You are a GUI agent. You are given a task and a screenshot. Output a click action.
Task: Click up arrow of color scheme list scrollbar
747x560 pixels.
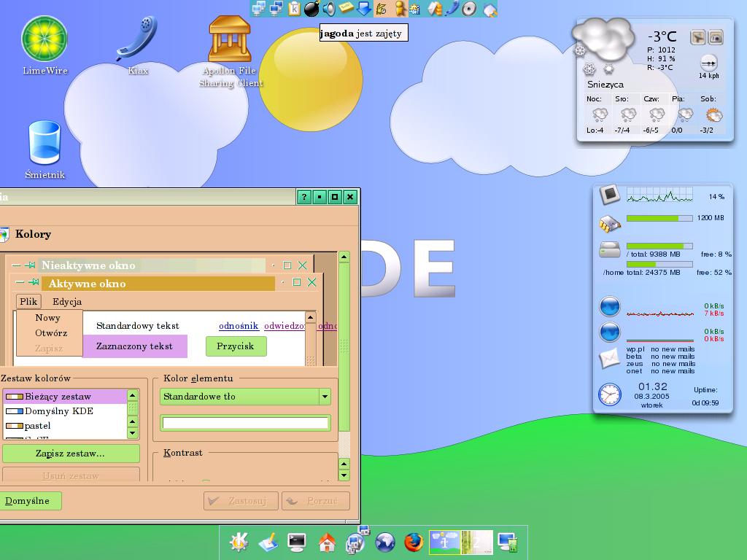[133, 395]
